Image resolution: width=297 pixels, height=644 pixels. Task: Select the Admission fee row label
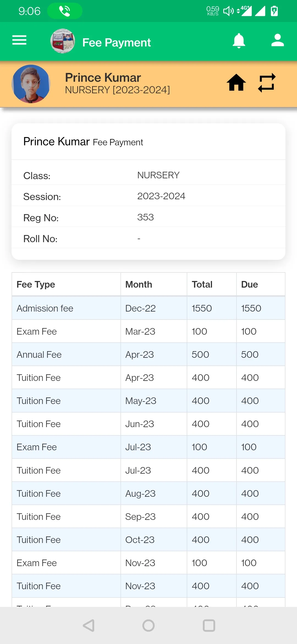[x=45, y=308]
